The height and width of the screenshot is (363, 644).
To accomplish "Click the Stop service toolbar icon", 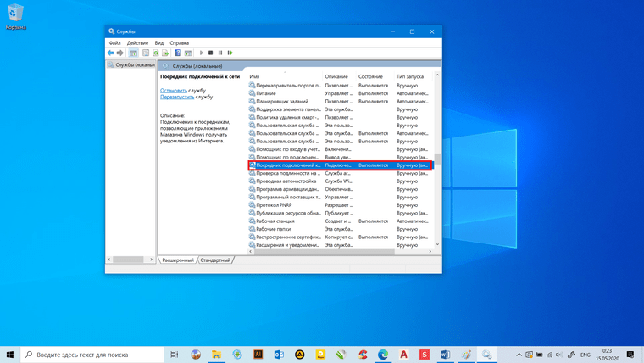I will click(x=211, y=53).
